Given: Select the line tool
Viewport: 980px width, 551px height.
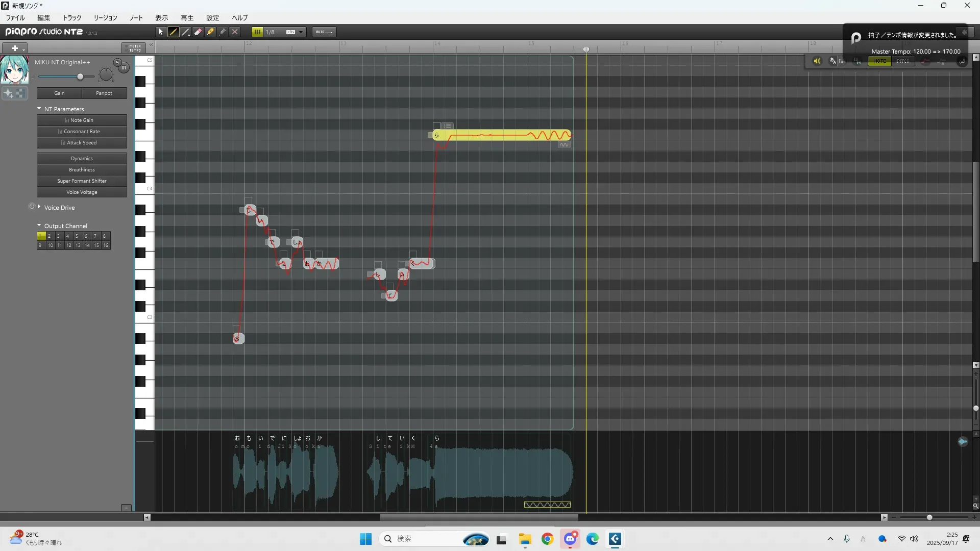Looking at the screenshot, I should (186, 32).
